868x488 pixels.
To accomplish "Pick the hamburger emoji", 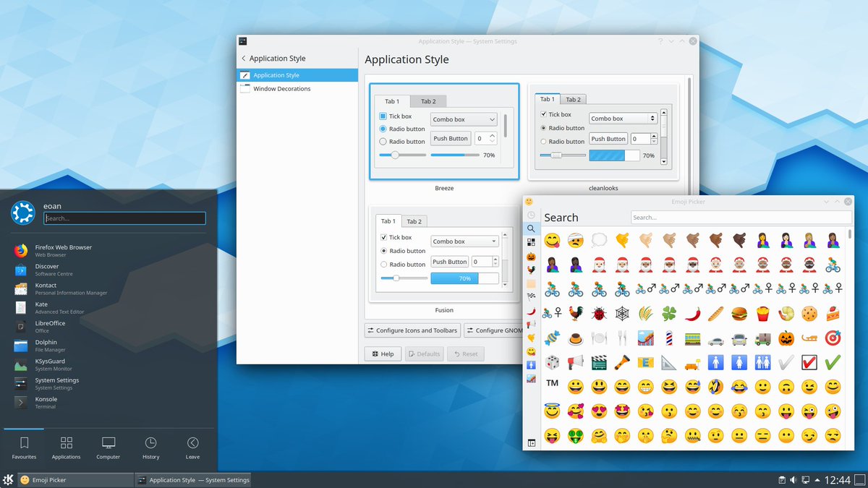I will tap(739, 313).
